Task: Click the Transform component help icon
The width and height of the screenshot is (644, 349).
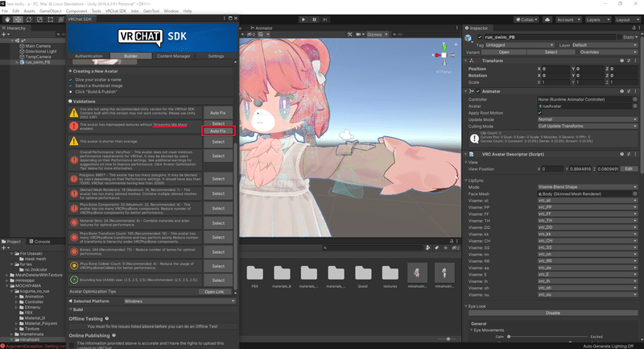Action: (621, 60)
